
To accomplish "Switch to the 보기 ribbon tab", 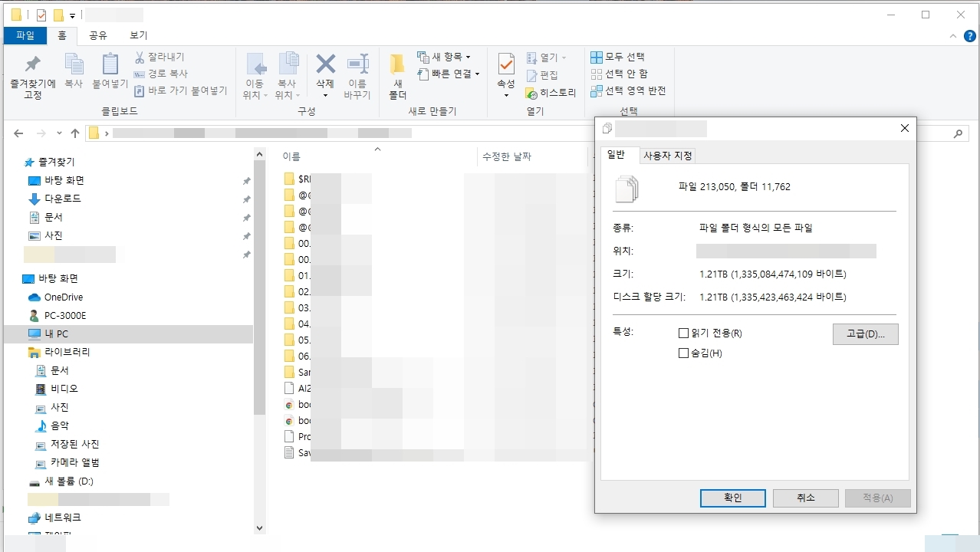I will coord(139,35).
